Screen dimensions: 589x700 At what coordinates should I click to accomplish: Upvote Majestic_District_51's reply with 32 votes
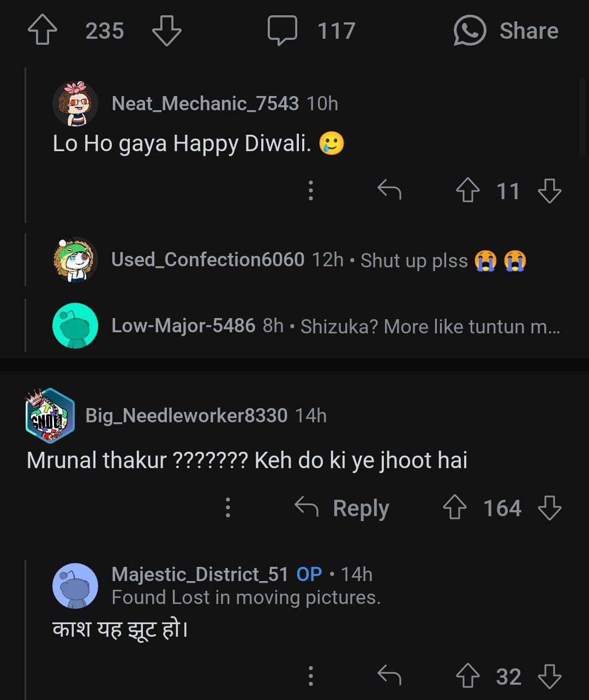467,677
